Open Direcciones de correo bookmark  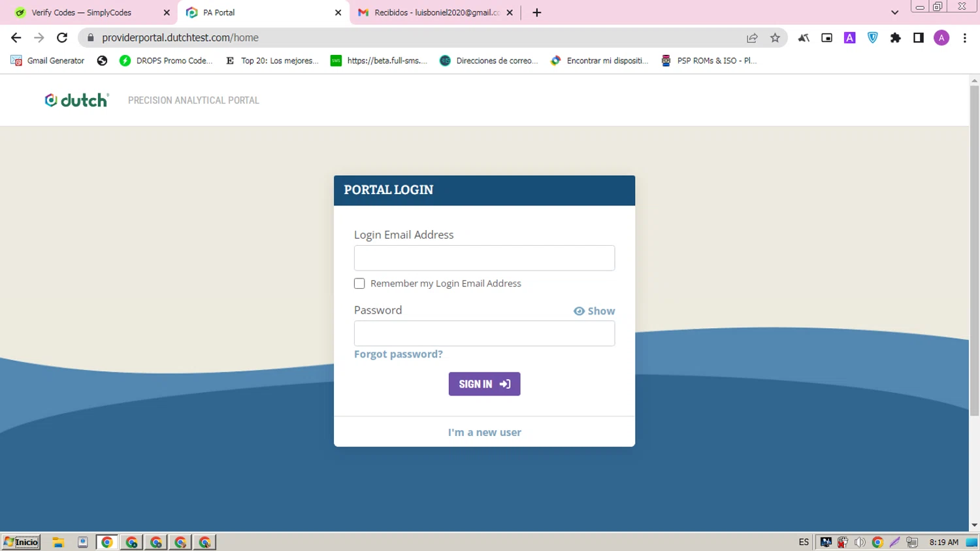click(489, 61)
